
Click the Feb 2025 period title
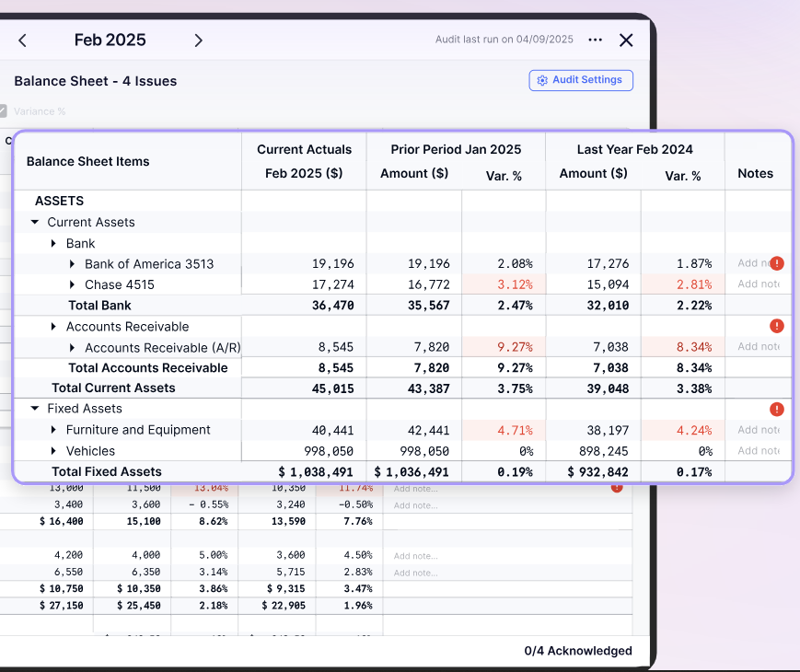pos(110,41)
